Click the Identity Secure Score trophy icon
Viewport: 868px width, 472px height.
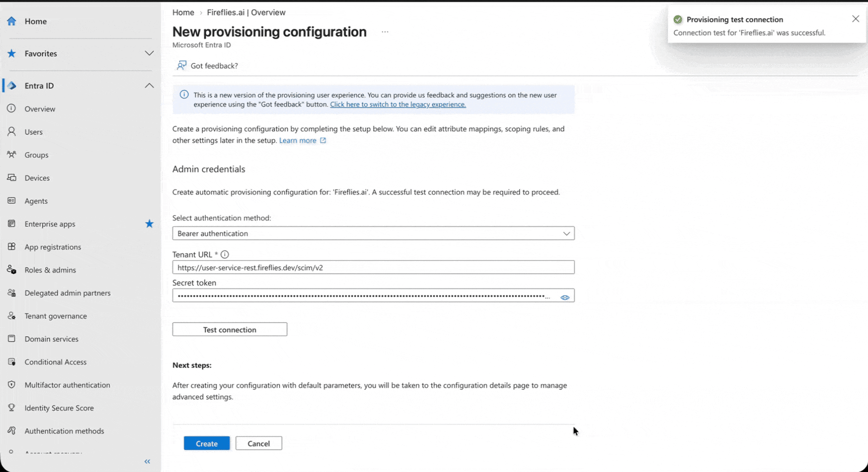(12, 408)
